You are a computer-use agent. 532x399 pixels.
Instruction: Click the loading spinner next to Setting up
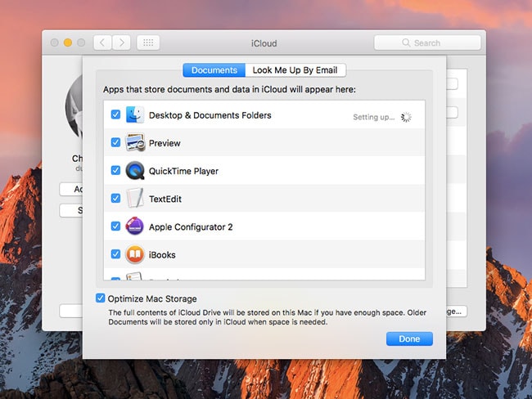click(x=406, y=117)
